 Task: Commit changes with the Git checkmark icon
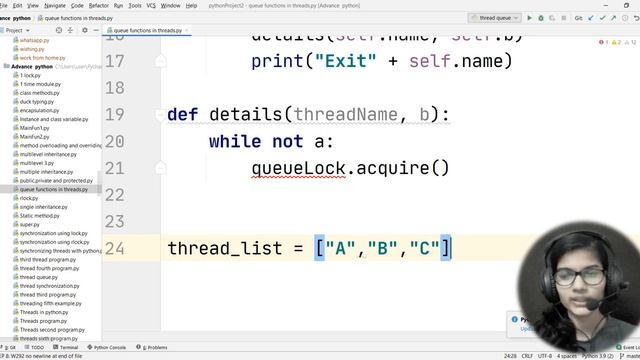pos(602,18)
